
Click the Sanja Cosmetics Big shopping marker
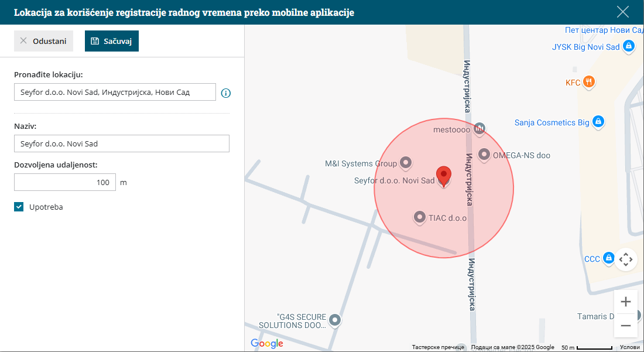click(598, 122)
